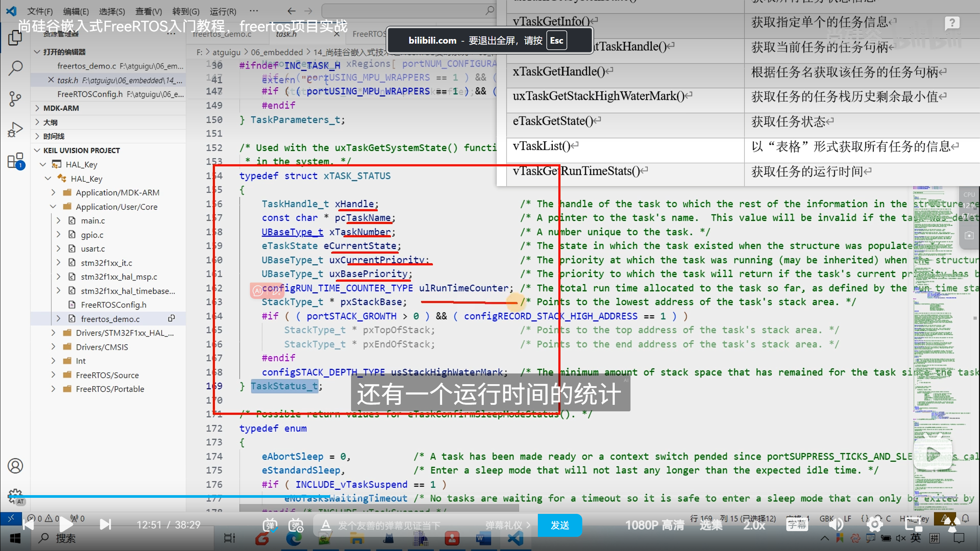Open the danmaku settings icon
Image resolution: width=980 pixels, height=551 pixels.
[296, 525]
